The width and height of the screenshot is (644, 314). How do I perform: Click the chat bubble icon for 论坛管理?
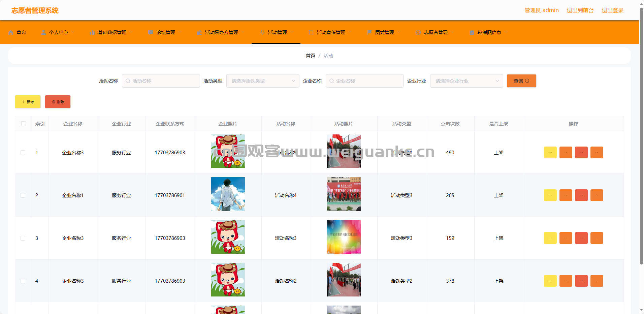[x=151, y=32]
